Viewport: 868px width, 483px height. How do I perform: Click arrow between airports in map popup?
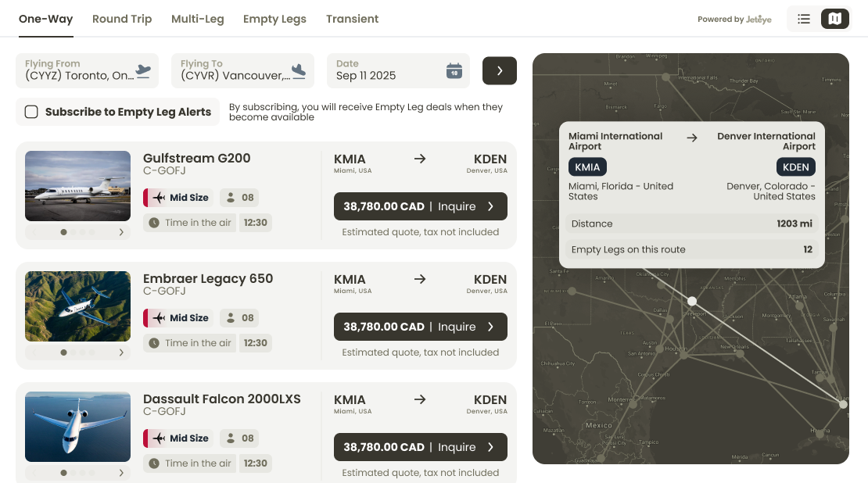(x=692, y=138)
